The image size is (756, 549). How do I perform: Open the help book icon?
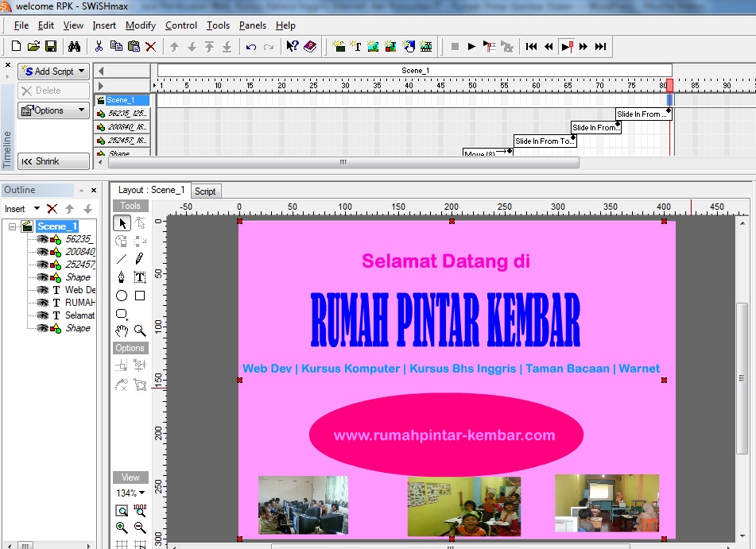coord(310,46)
